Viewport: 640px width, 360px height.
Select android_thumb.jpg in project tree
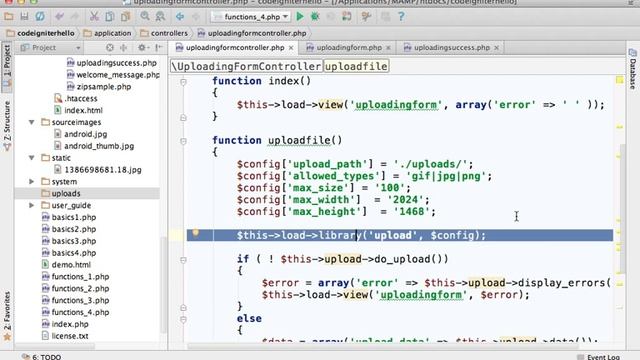pyautogui.click(x=99, y=146)
